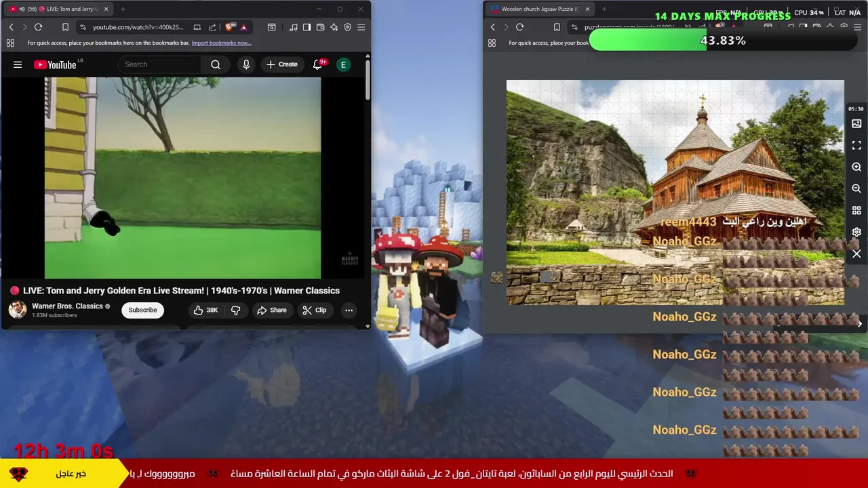Zoom out on the puzzle
This screenshot has width=868, height=488.
click(856, 189)
